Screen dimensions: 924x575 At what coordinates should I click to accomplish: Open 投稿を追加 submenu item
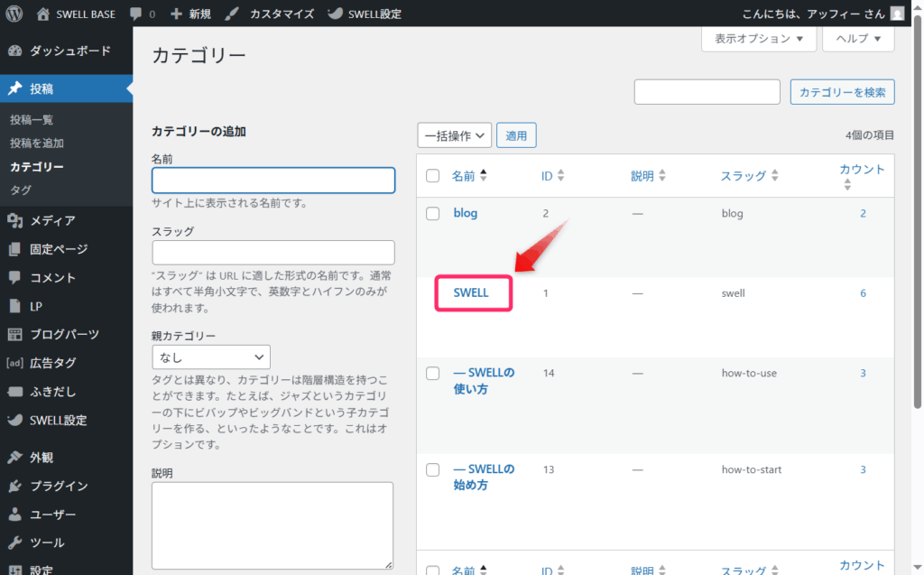coord(36,143)
